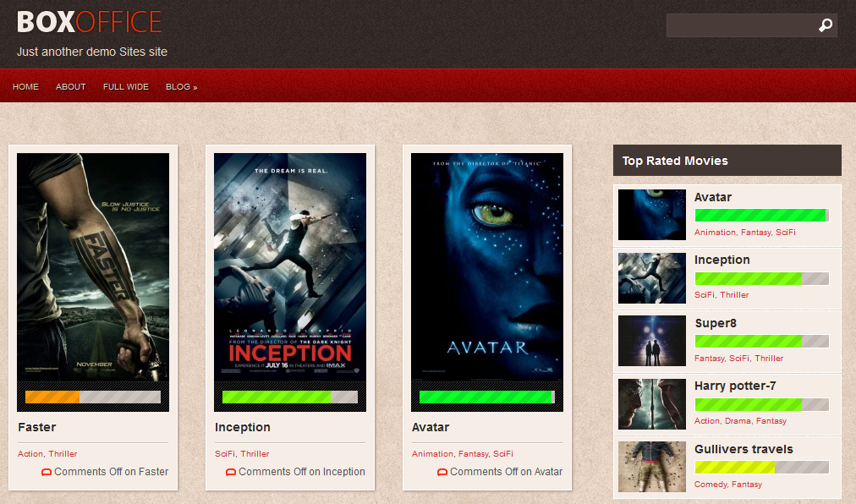Select the Fantasy tag under the Avatar card
The width and height of the screenshot is (856, 504).
click(x=474, y=454)
